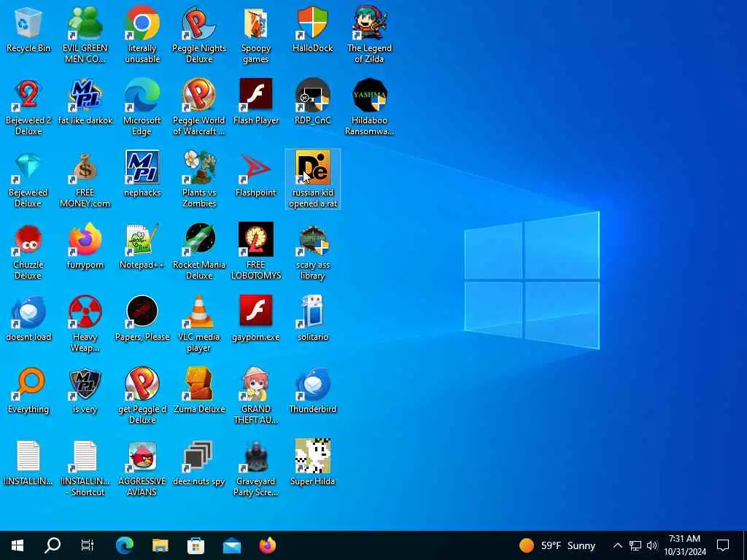Select the gayporn.exe Flash icon
This screenshot has height=560, width=747.
256,312
